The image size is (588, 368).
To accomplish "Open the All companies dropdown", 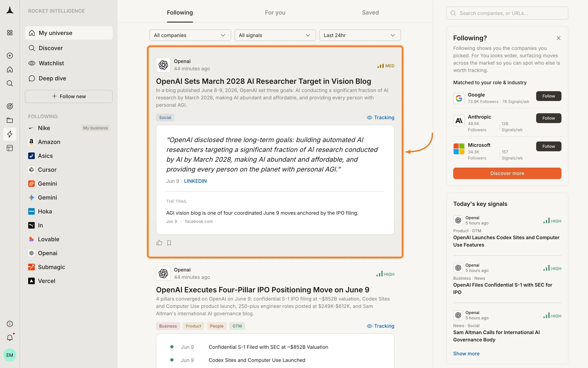I will pos(190,35).
